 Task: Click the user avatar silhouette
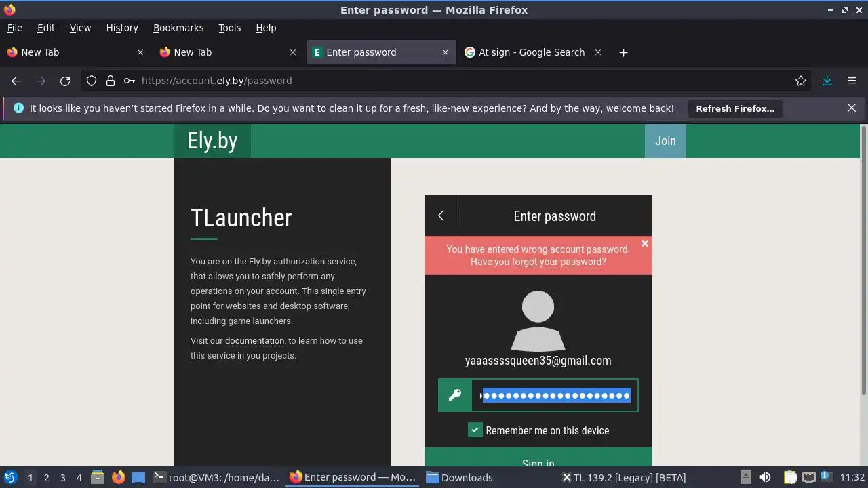point(538,321)
